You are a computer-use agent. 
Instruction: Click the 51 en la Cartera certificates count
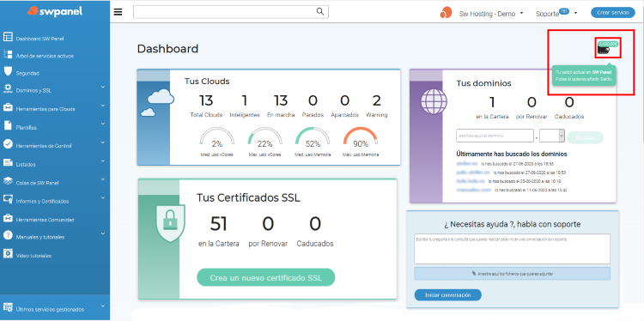218,224
